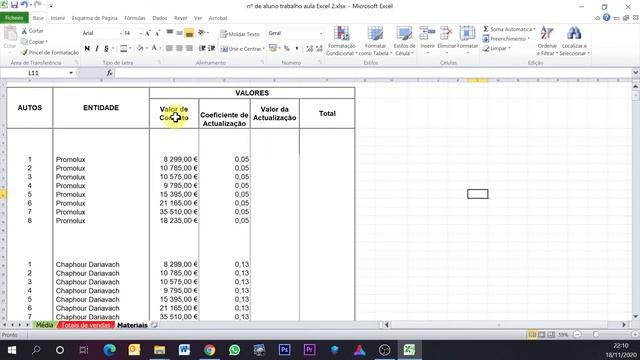Open the Totais de vendas worksheet tab
This screenshot has height=360, width=640.
click(86, 325)
